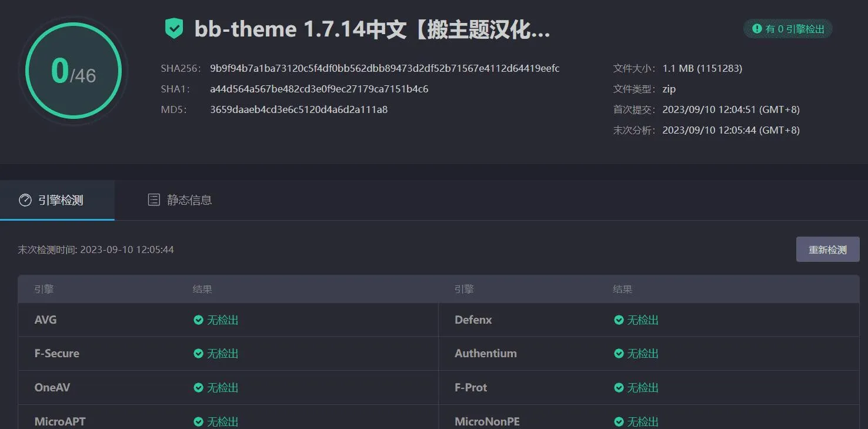
Task: Click the right 引擎 column header
Action: coord(464,290)
